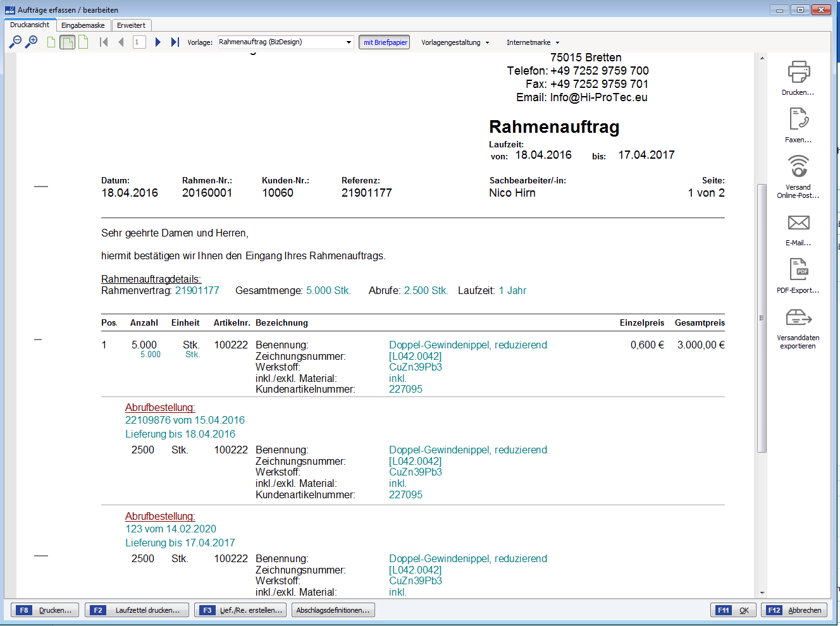Switch to the Erweitert tab
Screen dimensions: 840x626
pyautogui.click(x=131, y=25)
